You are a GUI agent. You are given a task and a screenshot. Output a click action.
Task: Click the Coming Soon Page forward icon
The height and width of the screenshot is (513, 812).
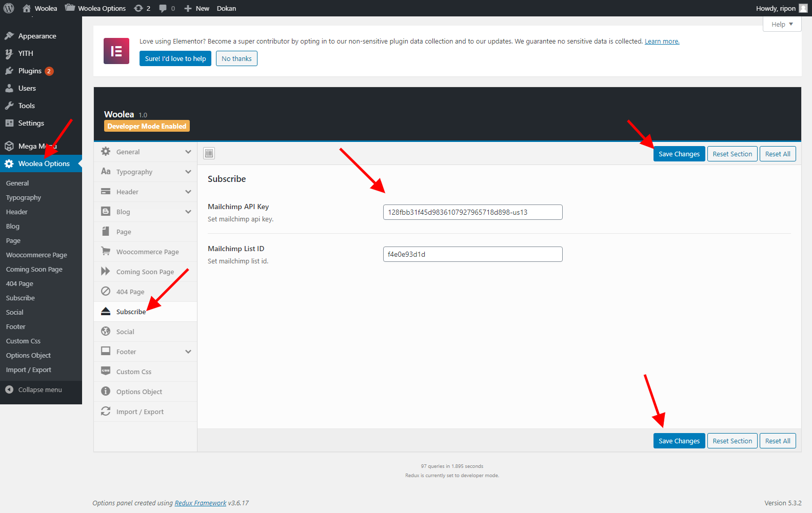(x=106, y=271)
